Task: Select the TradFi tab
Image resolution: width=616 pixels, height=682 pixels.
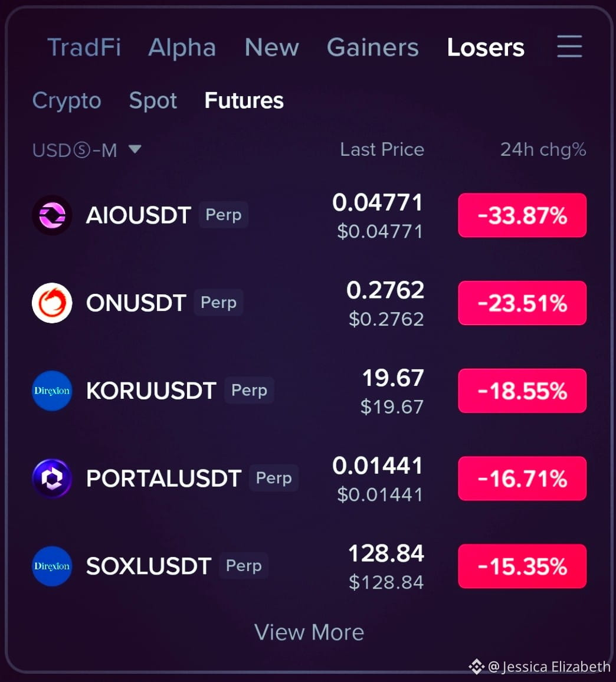Action: pyautogui.click(x=84, y=47)
